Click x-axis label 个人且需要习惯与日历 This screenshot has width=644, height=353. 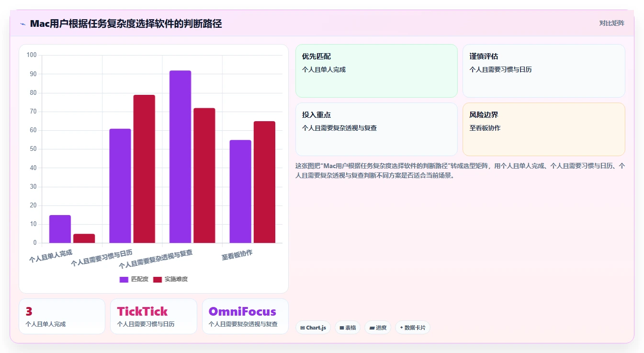point(102,258)
